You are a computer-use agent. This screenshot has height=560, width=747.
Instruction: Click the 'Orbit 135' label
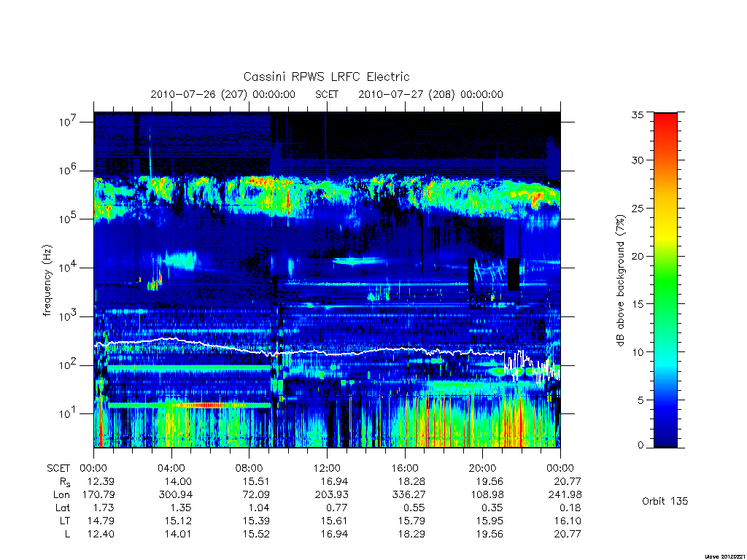click(x=665, y=501)
